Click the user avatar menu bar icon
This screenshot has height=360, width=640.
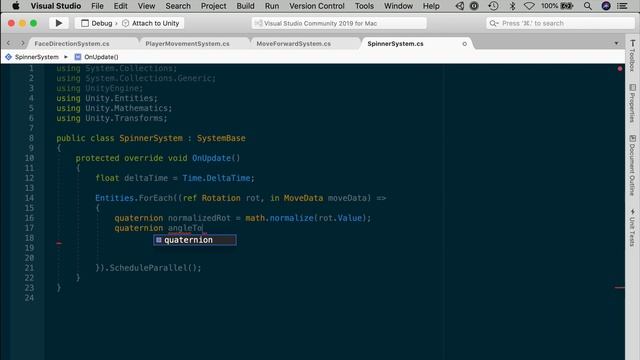606,6
